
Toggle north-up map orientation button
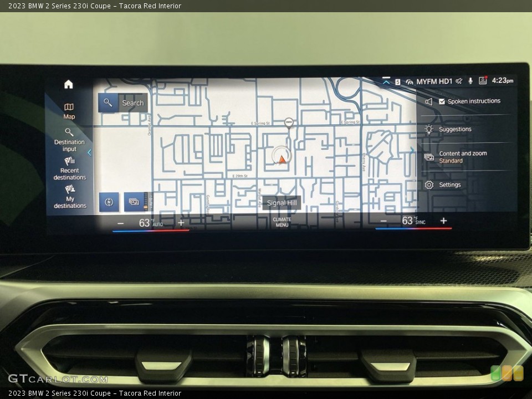[109, 202]
